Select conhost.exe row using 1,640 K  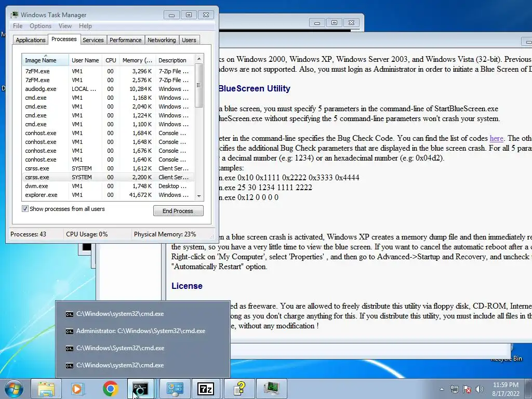pos(108,159)
